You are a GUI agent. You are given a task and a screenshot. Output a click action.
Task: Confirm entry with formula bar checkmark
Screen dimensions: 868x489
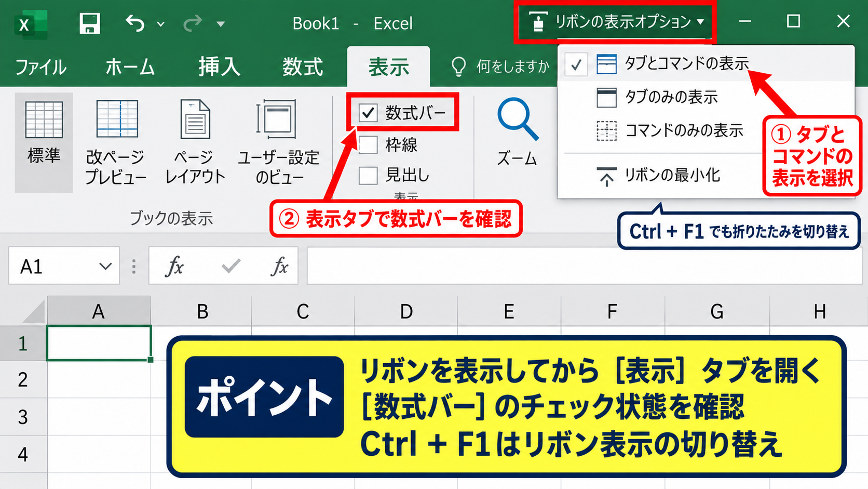tap(230, 266)
